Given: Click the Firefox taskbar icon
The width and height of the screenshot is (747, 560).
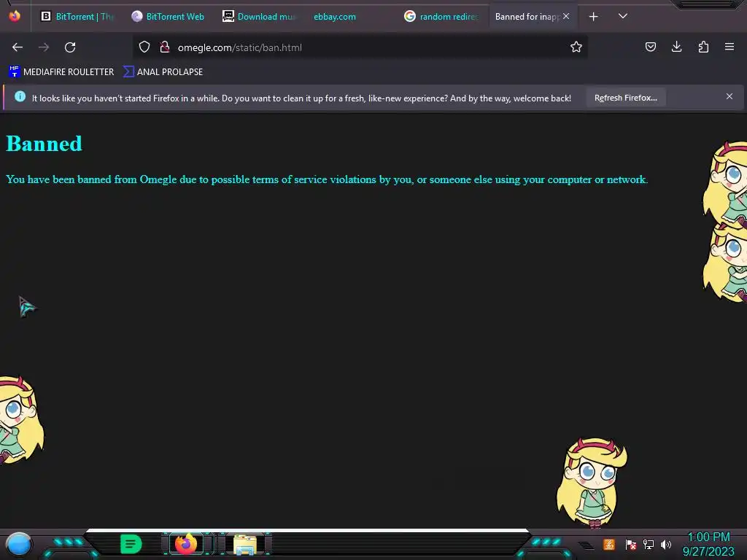Looking at the screenshot, I should coord(186,544).
